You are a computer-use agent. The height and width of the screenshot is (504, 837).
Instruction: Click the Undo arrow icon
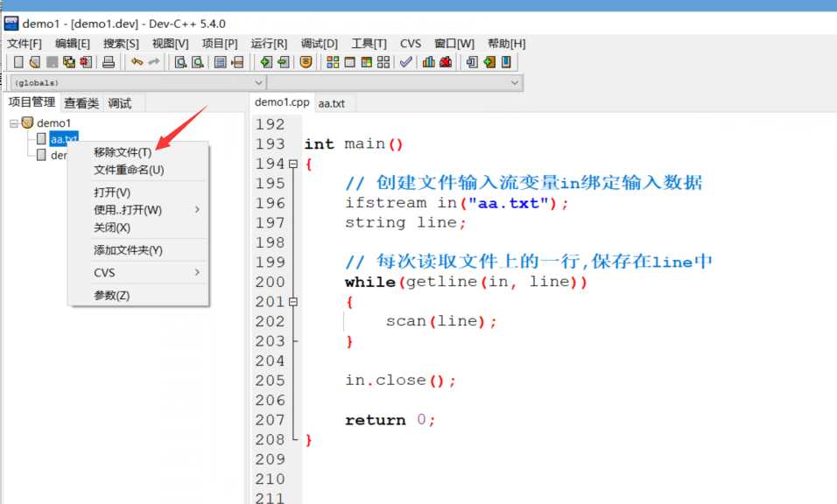coord(137,62)
